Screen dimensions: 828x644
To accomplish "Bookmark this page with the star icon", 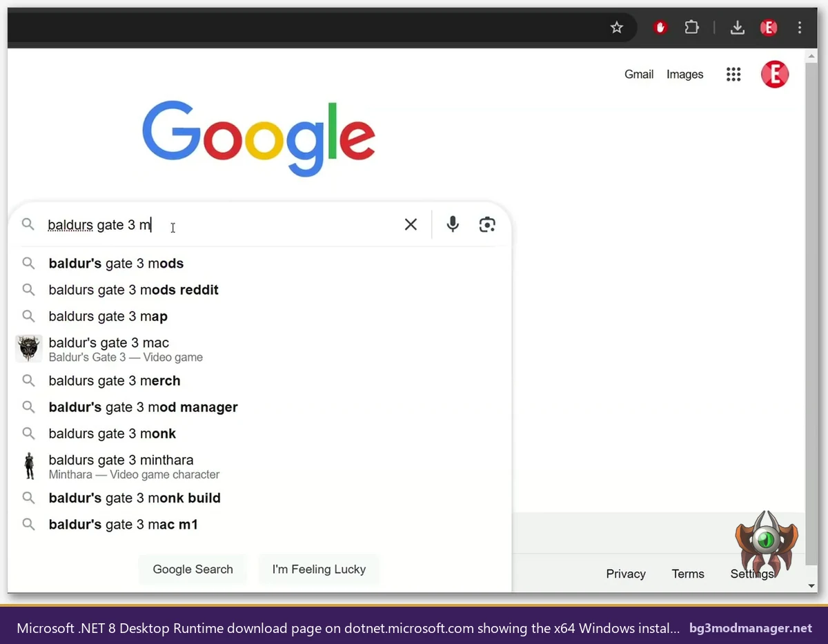I will pyautogui.click(x=617, y=28).
